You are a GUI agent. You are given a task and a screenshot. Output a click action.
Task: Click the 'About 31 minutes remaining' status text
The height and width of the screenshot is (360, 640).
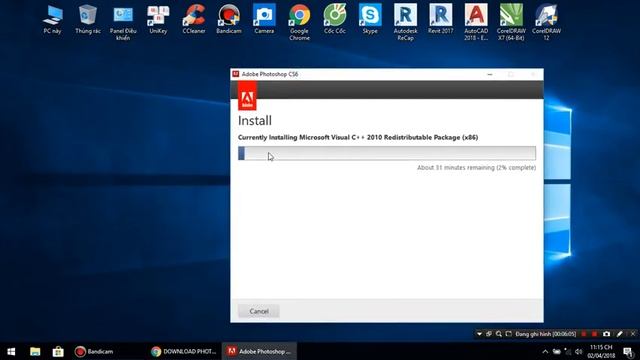pos(476,168)
